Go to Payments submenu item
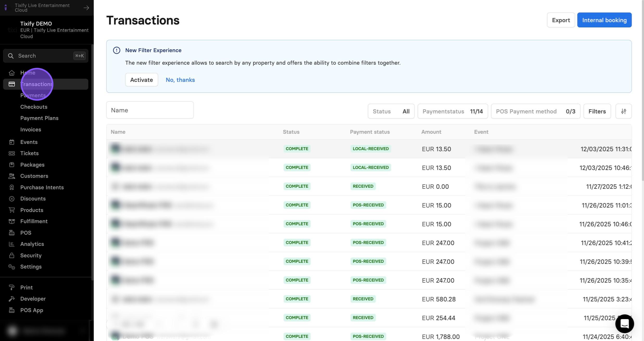This screenshot has height=341, width=644. tap(33, 95)
